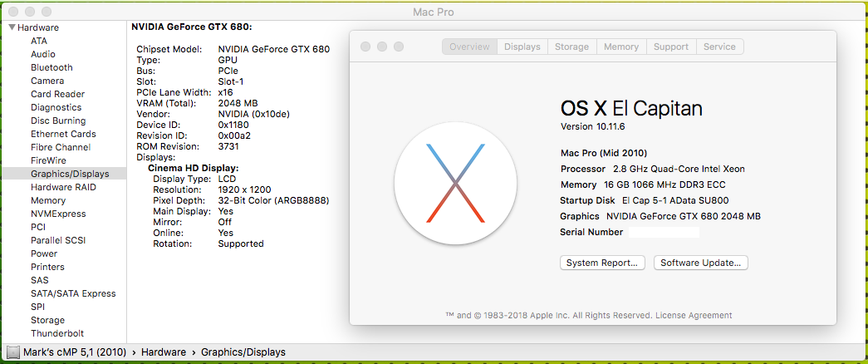Select Thunderbolt in the sidebar
Image resolution: width=868 pixels, height=364 pixels.
tap(57, 333)
